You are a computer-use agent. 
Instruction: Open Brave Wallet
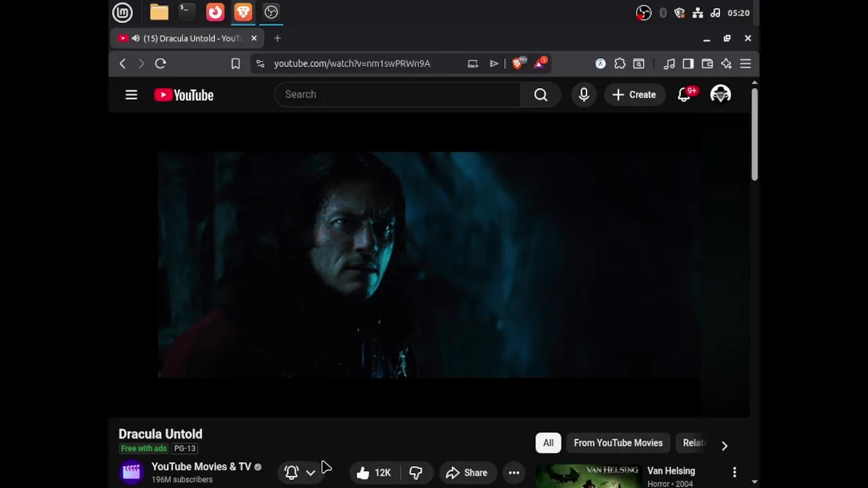click(x=707, y=64)
